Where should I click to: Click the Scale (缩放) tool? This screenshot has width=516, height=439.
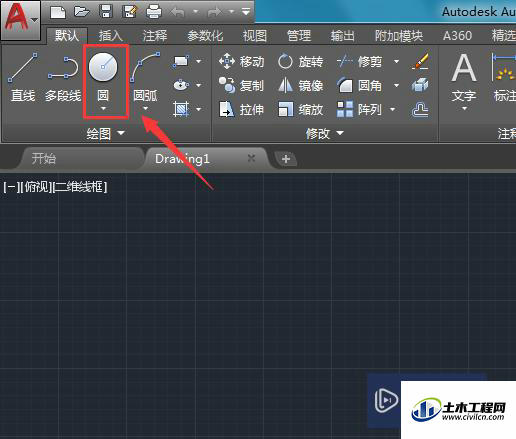tap(300, 109)
